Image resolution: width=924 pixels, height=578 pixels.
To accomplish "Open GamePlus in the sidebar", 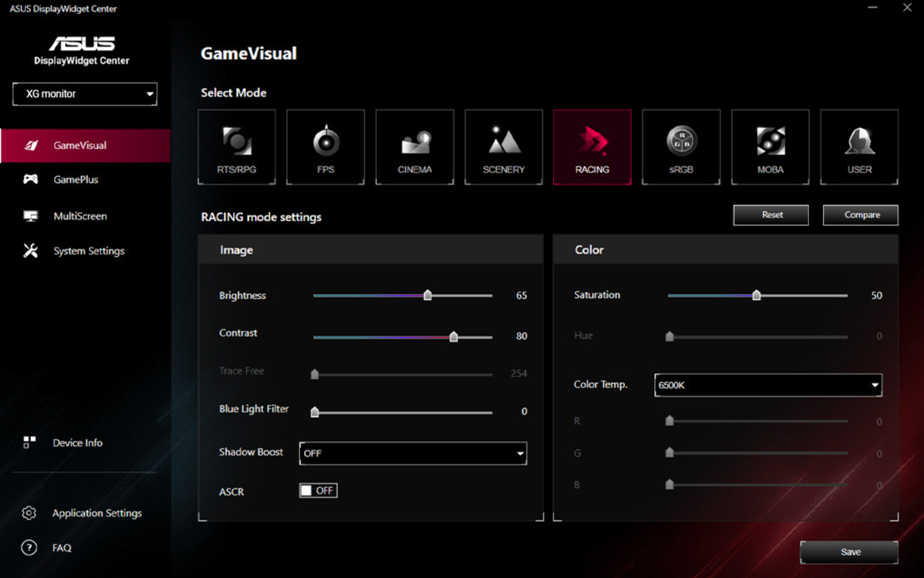I will (76, 180).
